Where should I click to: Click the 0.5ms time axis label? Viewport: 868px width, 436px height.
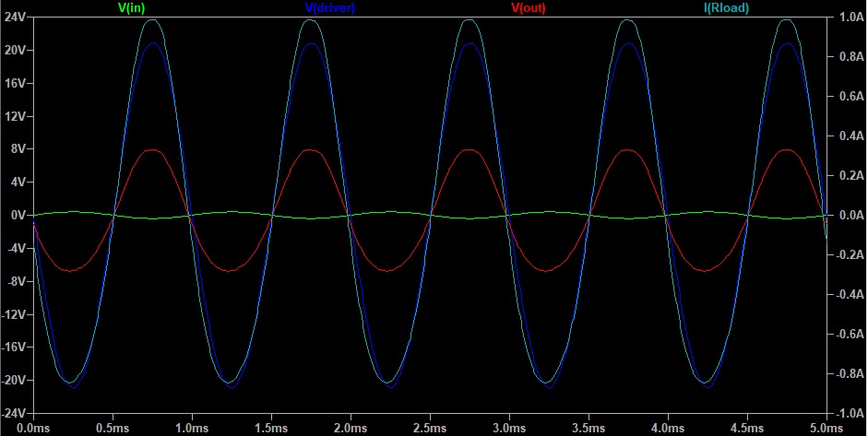113,429
